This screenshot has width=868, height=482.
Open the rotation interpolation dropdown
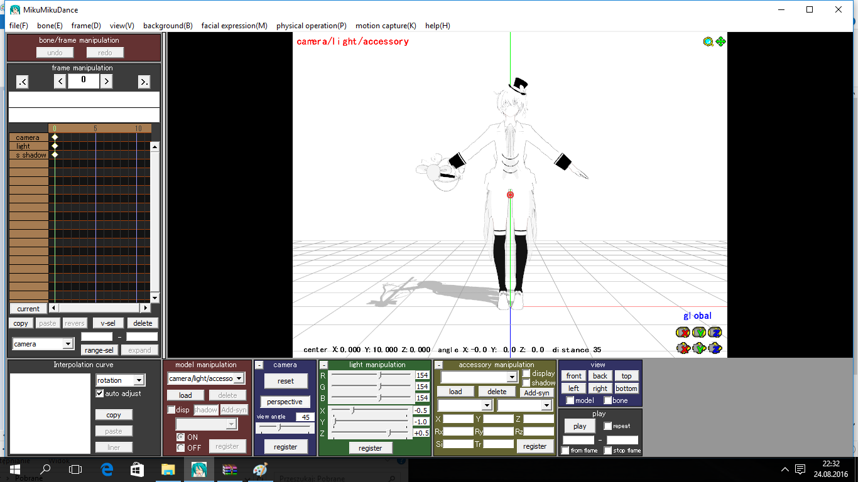[x=139, y=380]
